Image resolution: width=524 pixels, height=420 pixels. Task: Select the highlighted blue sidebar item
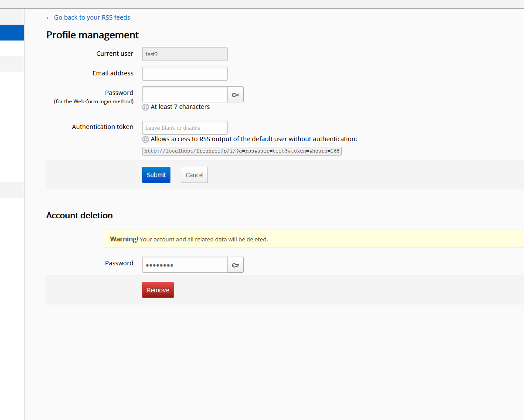(x=12, y=33)
